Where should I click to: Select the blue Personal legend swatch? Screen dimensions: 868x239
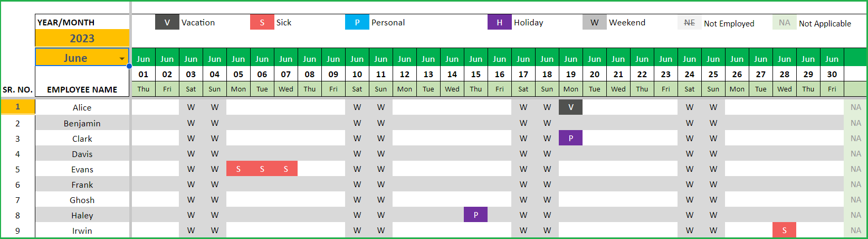pyautogui.click(x=357, y=22)
